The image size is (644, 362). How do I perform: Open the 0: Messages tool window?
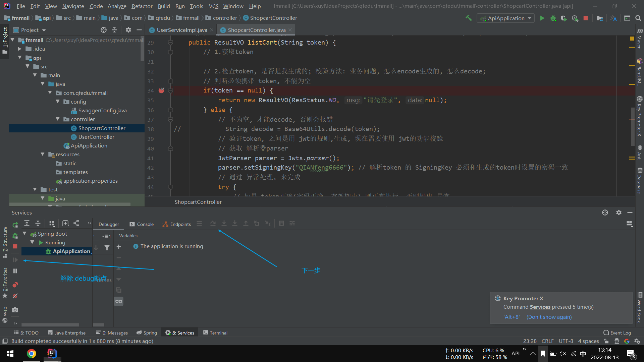tap(112, 333)
